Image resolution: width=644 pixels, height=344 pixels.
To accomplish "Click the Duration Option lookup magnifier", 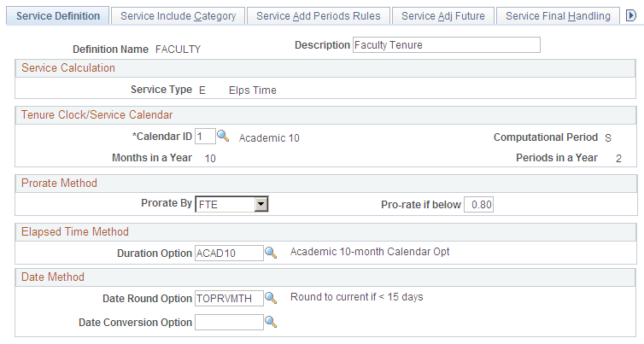I will point(271,253).
